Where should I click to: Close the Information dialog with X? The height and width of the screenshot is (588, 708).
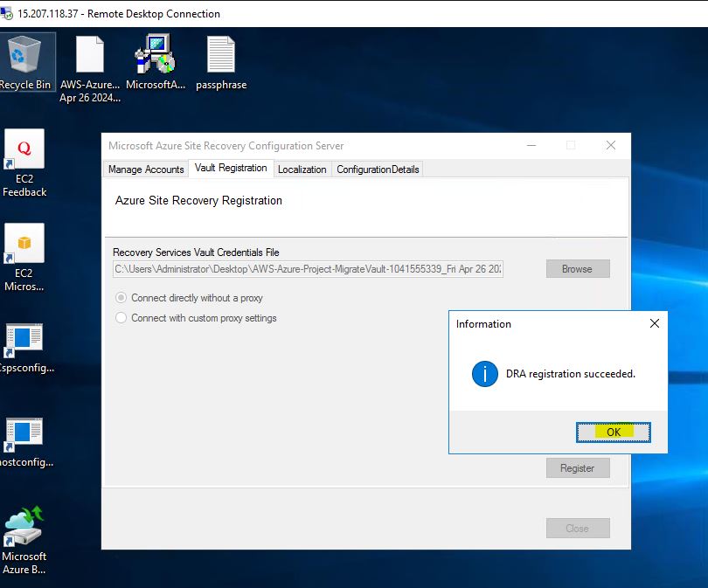click(655, 324)
